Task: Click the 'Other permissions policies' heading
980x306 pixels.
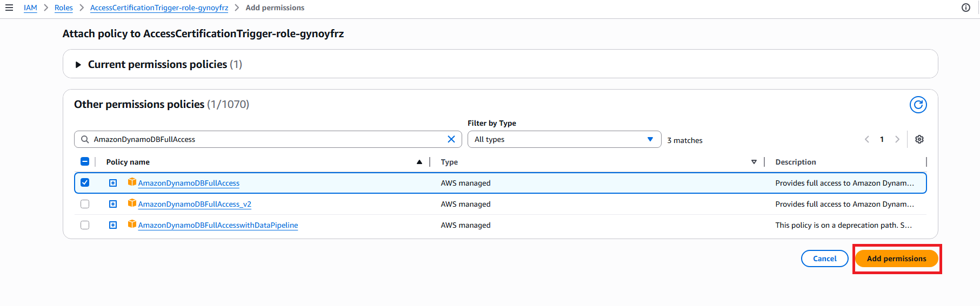Action: (x=139, y=104)
